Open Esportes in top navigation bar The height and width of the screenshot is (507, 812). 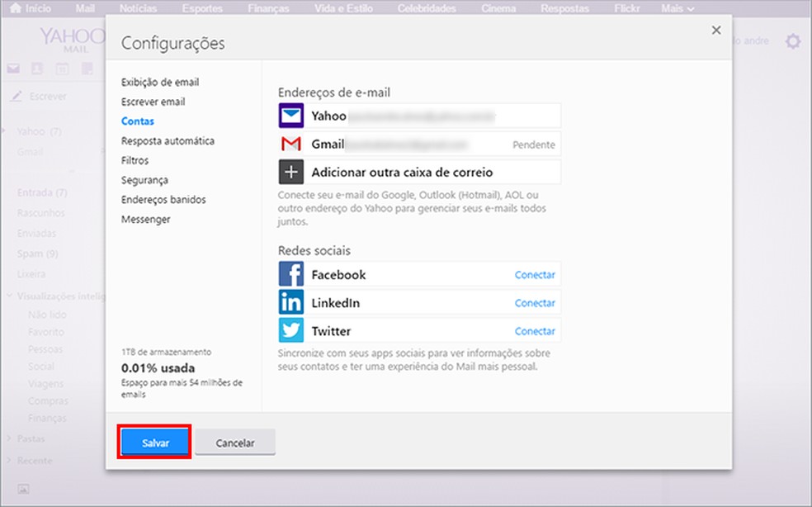202,8
